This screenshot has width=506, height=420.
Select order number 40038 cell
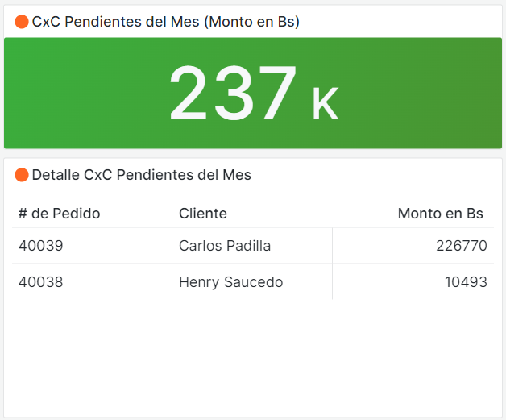point(41,282)
